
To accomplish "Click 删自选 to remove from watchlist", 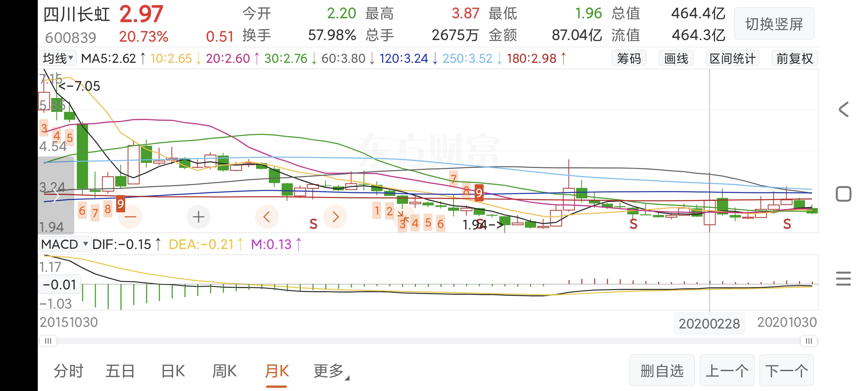I will [662, 370].
